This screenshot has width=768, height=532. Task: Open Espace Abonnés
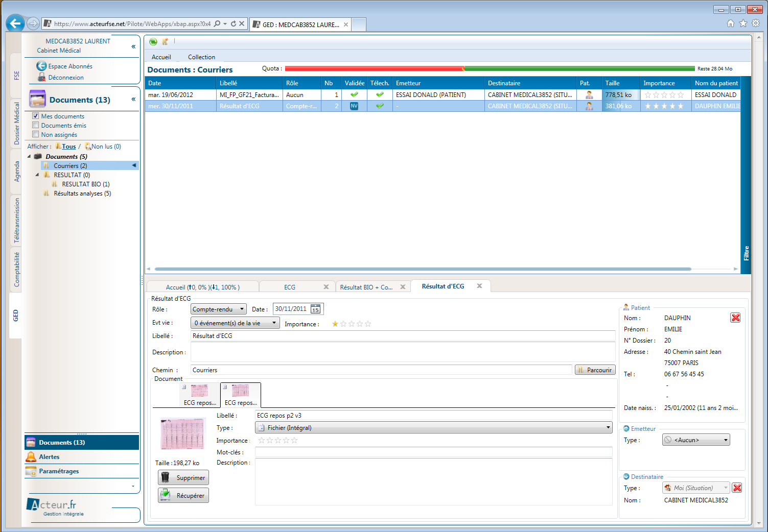pyautogui.click(x=70, y=66)
